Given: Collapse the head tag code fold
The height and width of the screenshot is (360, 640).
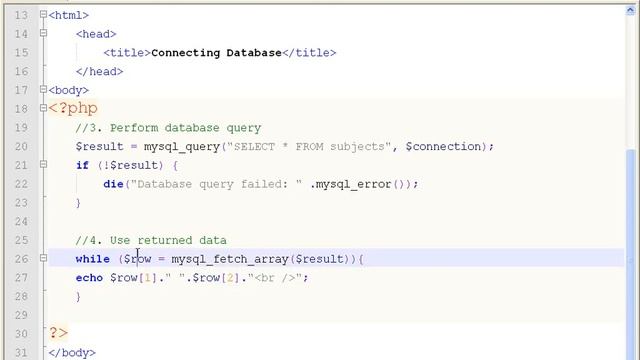Looking at the screenshot, I should 43,33.
